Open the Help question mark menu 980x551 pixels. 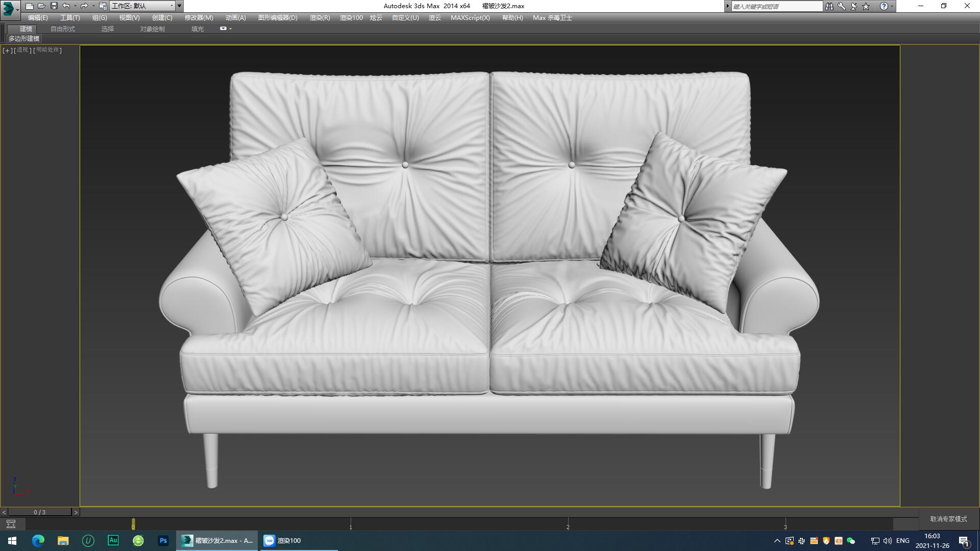click(x=885, y=6)
